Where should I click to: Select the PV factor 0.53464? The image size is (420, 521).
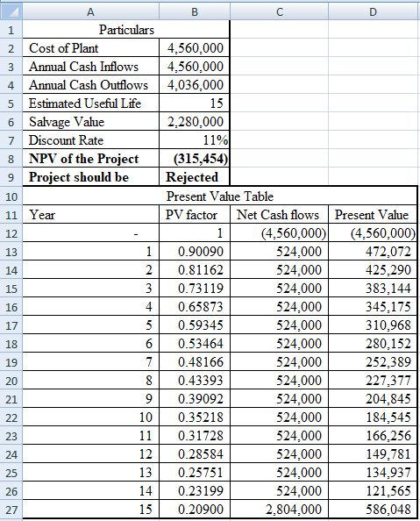(x=195, y=344)
